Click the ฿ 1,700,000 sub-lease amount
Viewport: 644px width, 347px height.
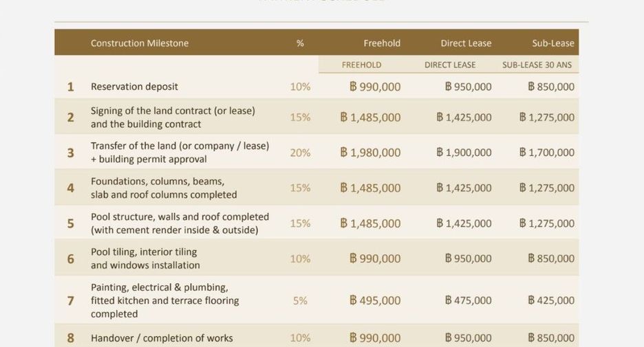(547, 153)
